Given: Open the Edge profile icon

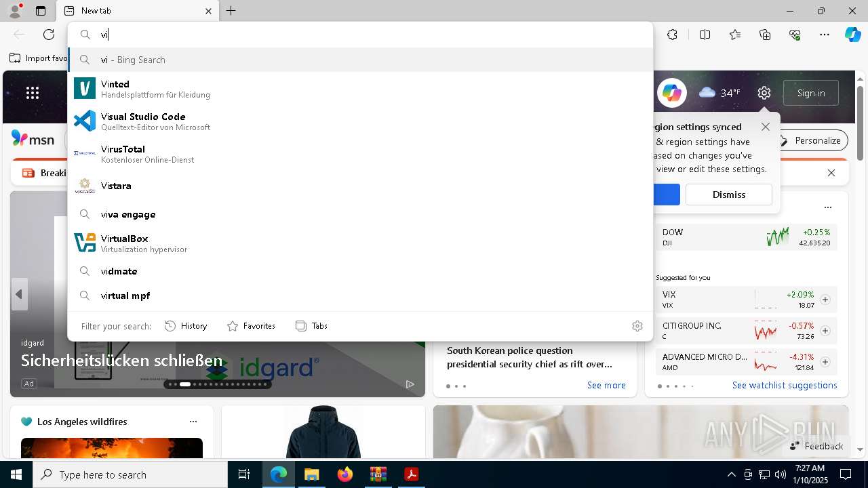Looking at the screenshot, I should [x=15, y=11].
